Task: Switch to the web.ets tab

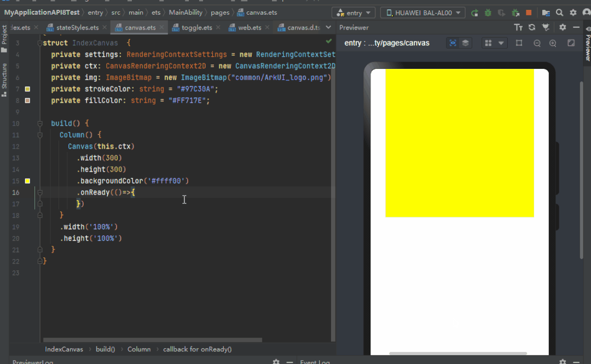Action: point(250,27)
